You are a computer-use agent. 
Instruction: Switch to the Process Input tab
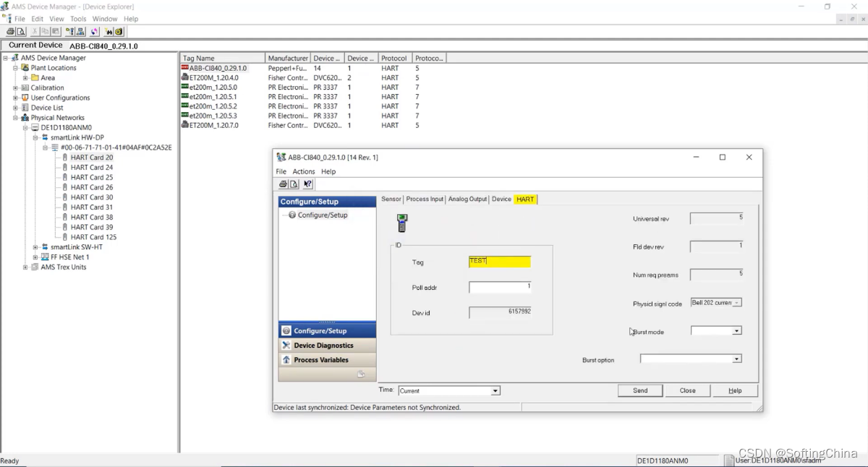click(425, 199)
